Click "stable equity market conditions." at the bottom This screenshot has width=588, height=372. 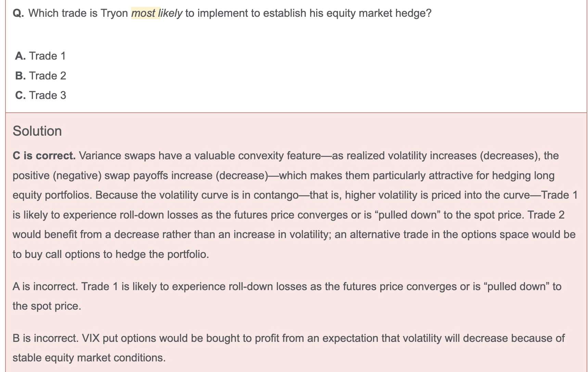pyautogui.click(x=89, y=358)
